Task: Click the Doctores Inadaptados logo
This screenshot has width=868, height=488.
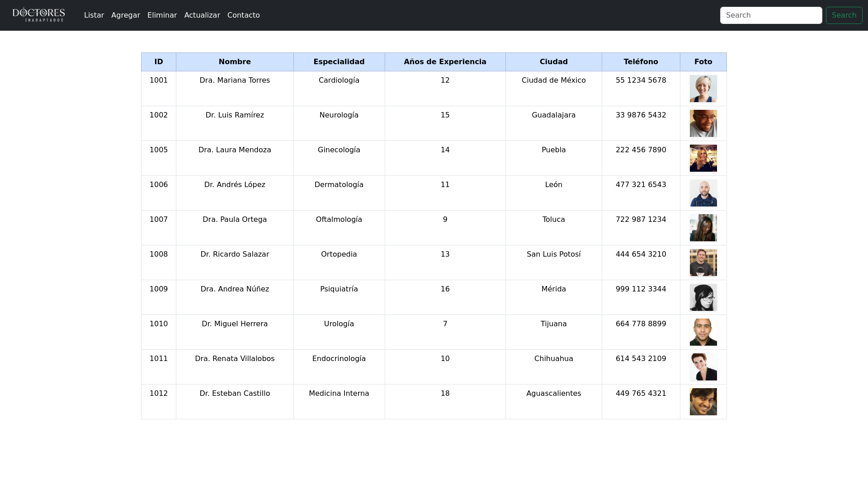Action: [38, 15]
